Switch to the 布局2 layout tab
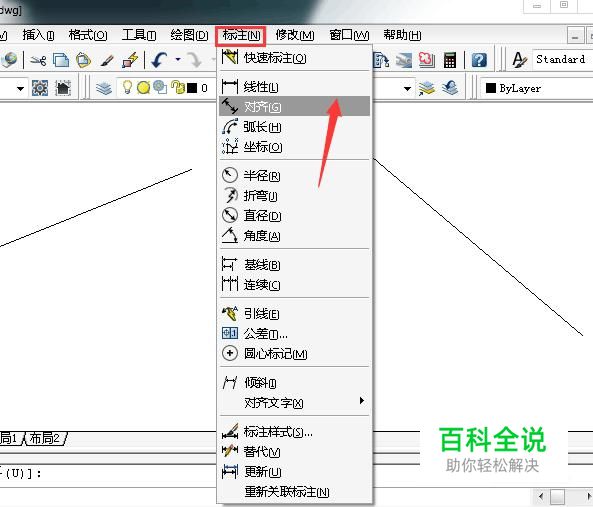 [x=45, y=438]
